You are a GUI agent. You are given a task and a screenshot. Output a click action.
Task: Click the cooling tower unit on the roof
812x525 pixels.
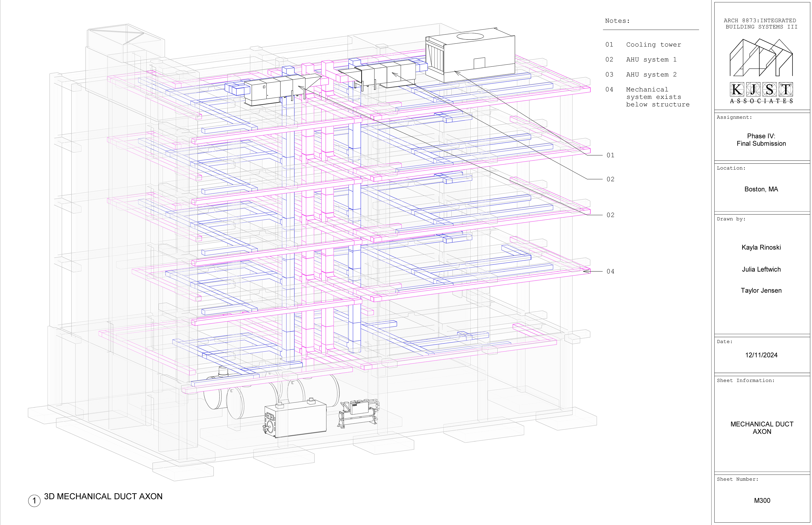point(470,55)
